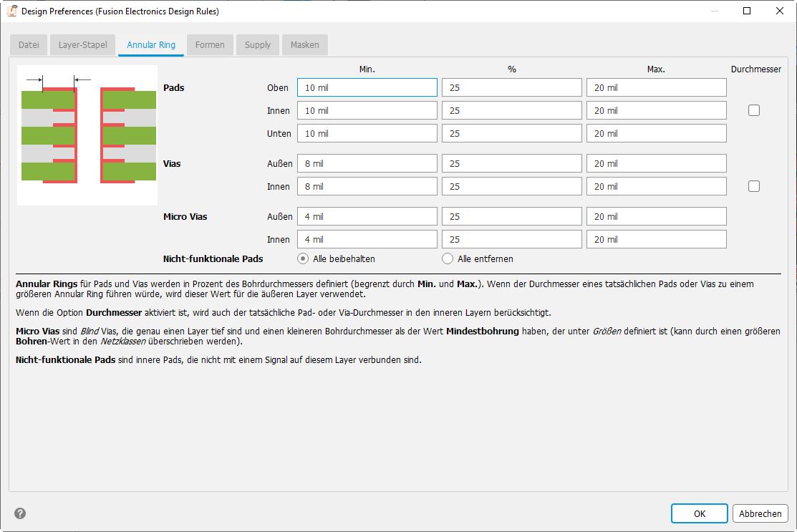Close the Design Preferences dialog
The image size is (797, 532).
pyautogui.click(x=780, y=11)
